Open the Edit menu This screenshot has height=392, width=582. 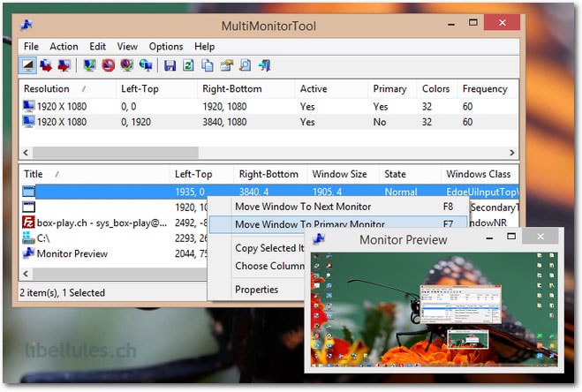click(x=98, y=47)
